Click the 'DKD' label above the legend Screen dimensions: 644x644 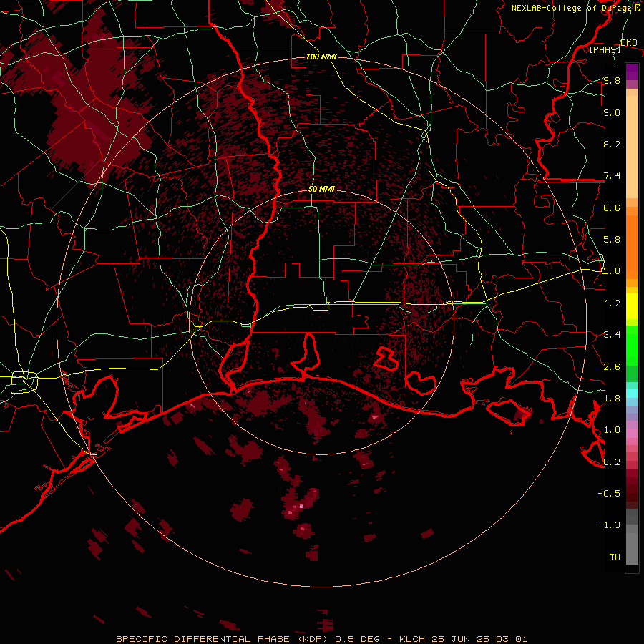click(x=628, y=43)
